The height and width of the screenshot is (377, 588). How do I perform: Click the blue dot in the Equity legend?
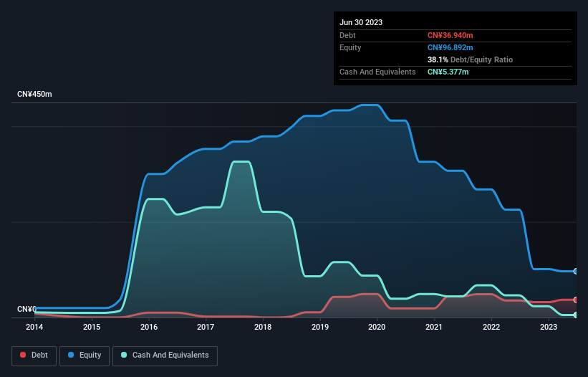72,355
